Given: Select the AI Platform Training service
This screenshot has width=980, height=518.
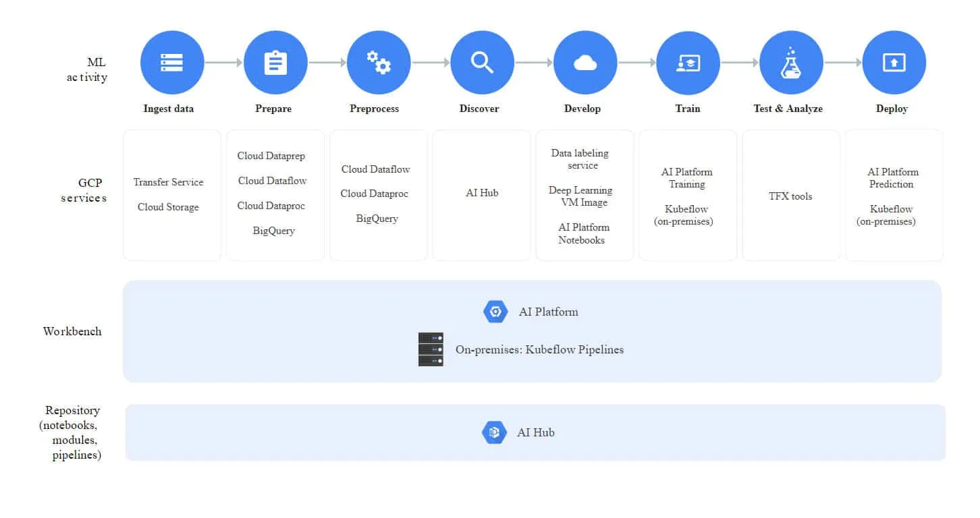Looking at the screenshot, I should click(x=687, y=178).
